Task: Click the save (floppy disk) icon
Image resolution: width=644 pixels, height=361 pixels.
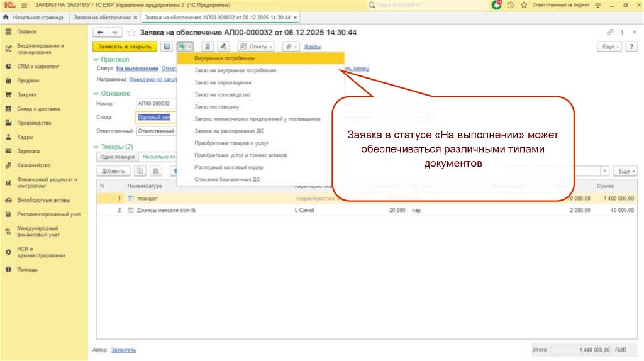Action: coord(167,47)
